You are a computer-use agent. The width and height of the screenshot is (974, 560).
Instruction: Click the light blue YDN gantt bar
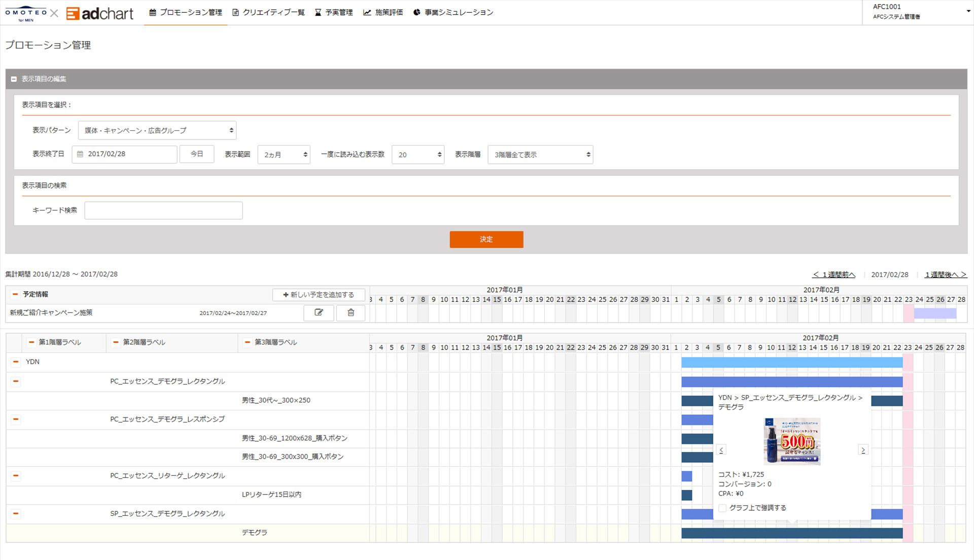point(791,362)
